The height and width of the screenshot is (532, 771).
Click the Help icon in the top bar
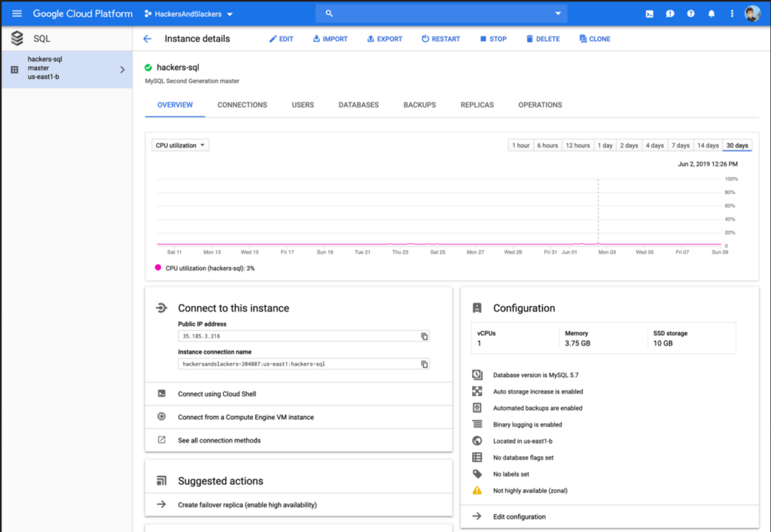click(x=690, y=13)
